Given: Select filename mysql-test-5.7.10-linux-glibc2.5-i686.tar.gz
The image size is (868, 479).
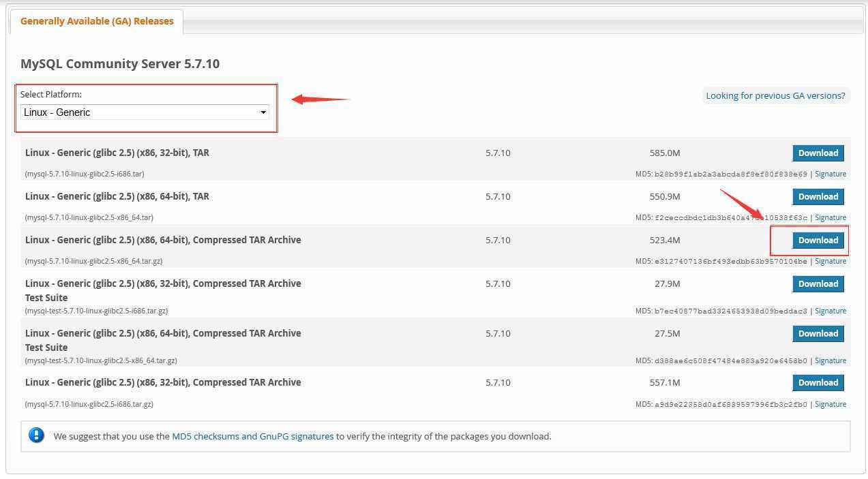Looking at the screenshot, I should pos(96,311).
